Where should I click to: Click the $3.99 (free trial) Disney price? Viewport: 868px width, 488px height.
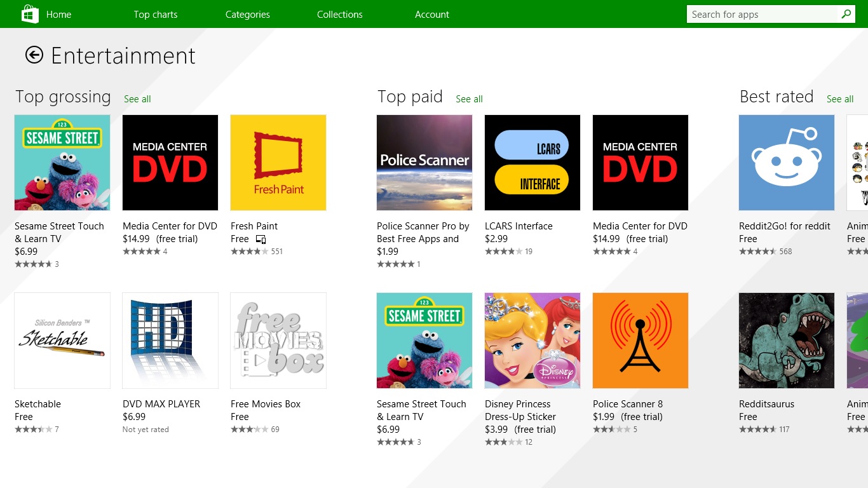click(520, 430)
